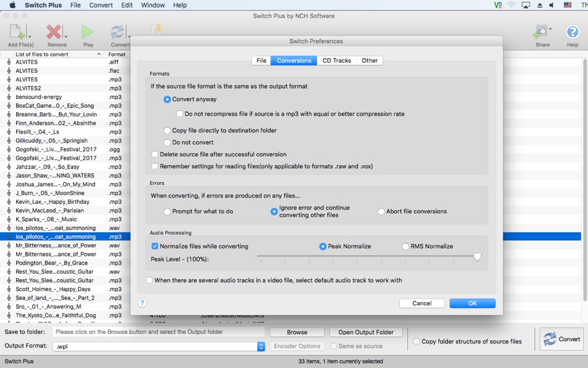
Task: Click the AirPlay display icon in menu bar
Action: 525,5
